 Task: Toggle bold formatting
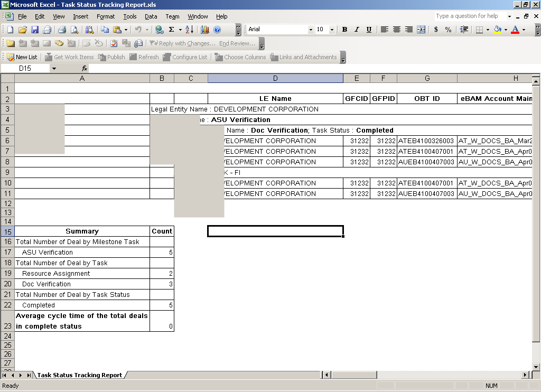click(x=344, y=30)
